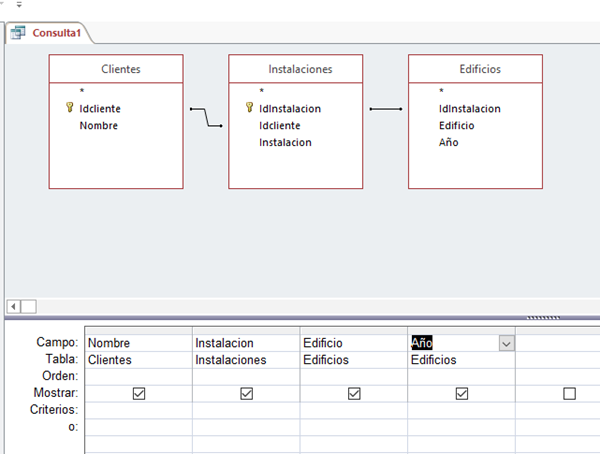Select IdInstalacion field in Edificios table
The width and height of the screenshot is (600, 454).
click(470, 109)
